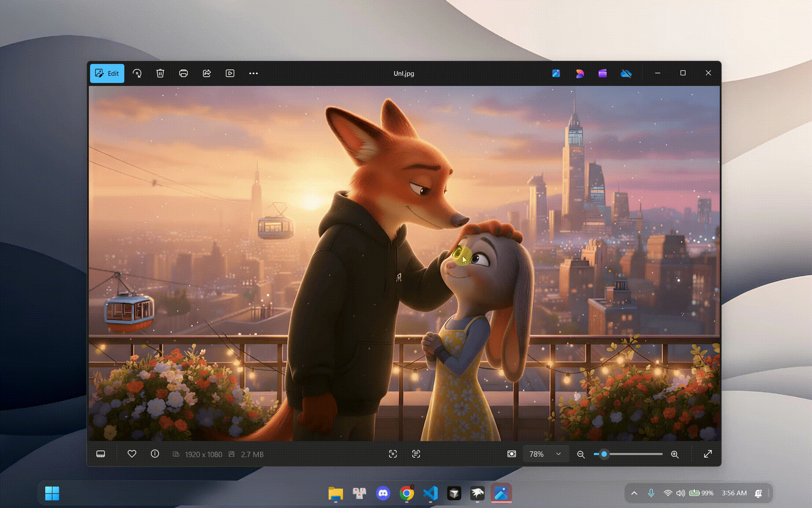The image size is (812, 508).
Task: Open Wi-Fi network settings in tray
Action: click(668, 493)
